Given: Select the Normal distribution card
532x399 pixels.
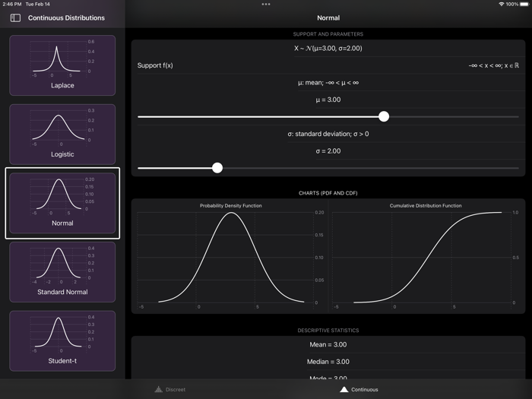Looking at the screenshot, I should [62, 203].
